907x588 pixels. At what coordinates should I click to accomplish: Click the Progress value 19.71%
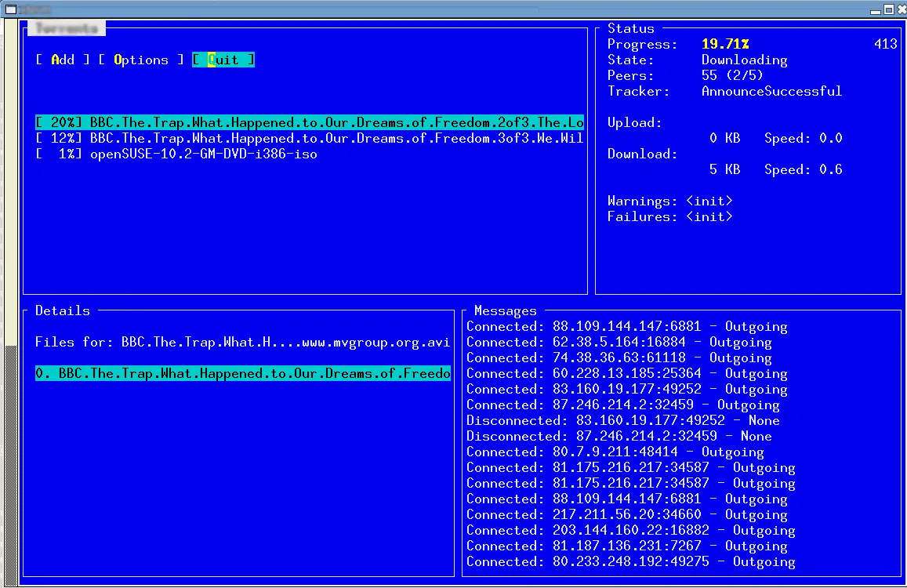725,44
